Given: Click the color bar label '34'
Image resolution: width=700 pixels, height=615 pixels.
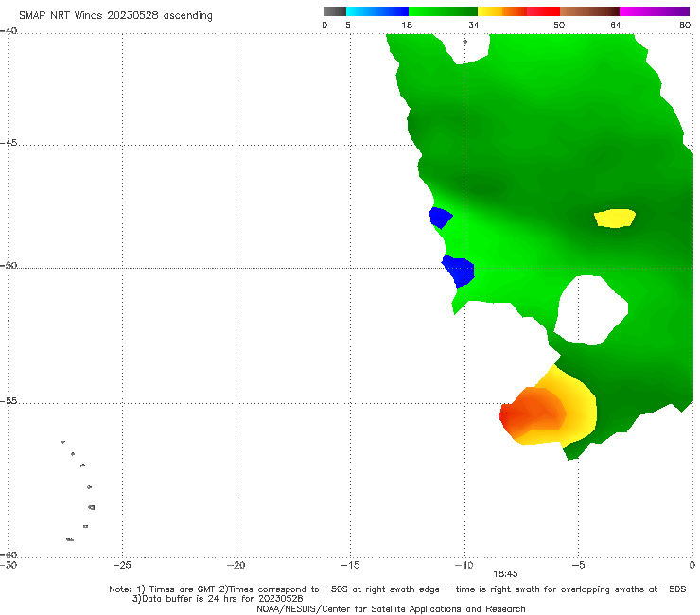Looking at the screenshot, I should pyautogui.click(x=474, y=25).
